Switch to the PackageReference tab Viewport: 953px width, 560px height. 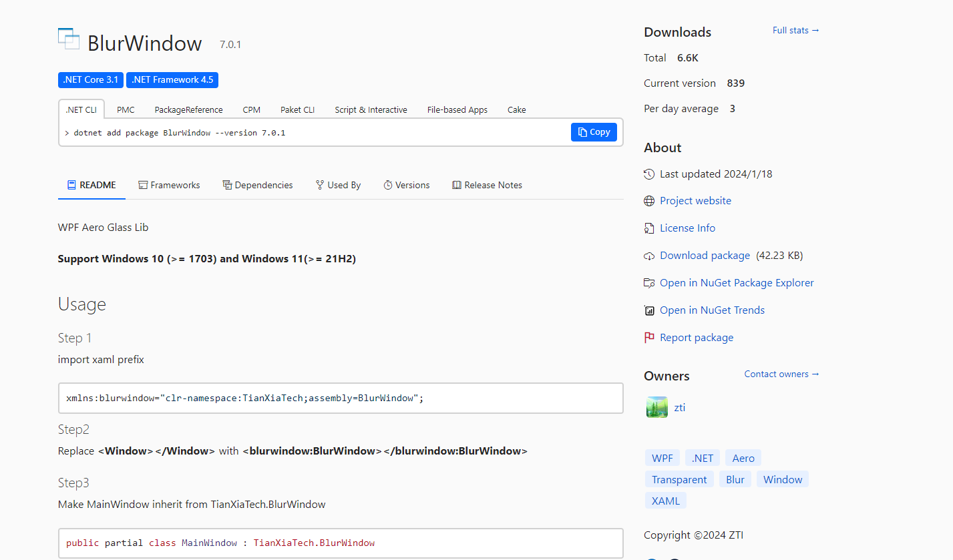pos(188,109)
